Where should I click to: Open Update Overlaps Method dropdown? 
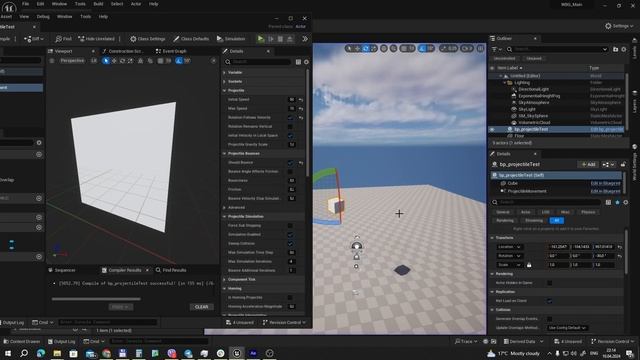(x=567, y=328)
